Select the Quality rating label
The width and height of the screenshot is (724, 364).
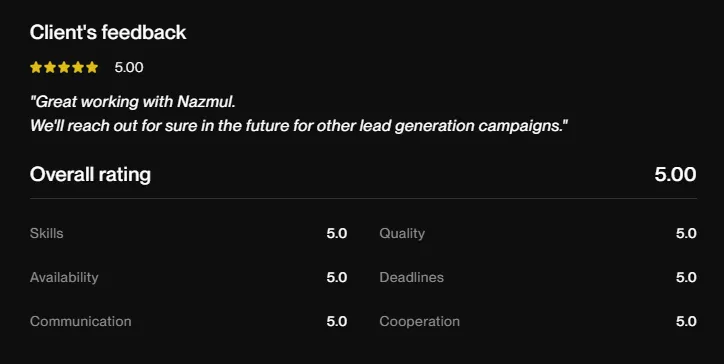402,234
